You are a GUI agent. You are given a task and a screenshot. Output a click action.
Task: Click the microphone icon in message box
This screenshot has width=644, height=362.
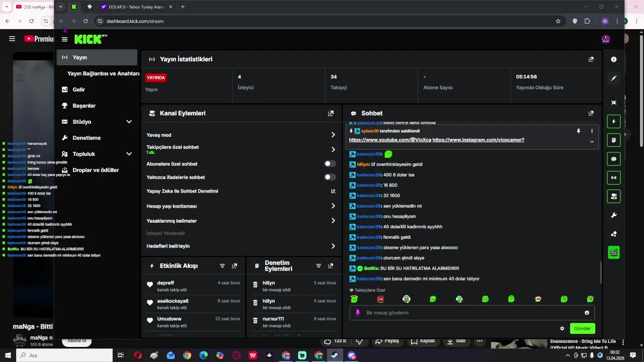(x=358, y=313)
